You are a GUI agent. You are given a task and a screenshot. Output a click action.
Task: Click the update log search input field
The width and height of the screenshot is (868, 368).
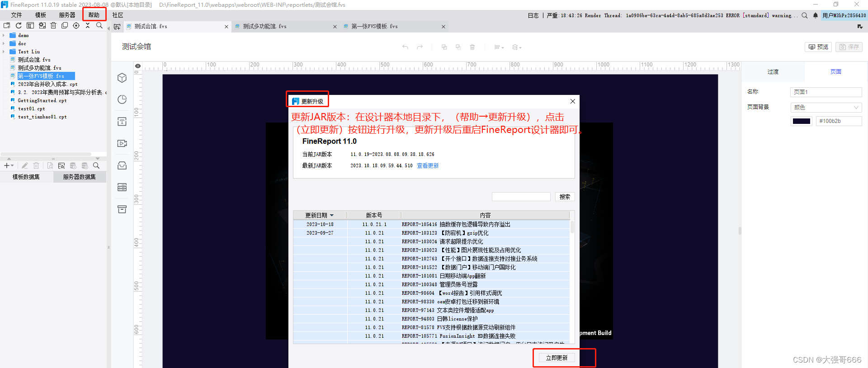(521, 197)
